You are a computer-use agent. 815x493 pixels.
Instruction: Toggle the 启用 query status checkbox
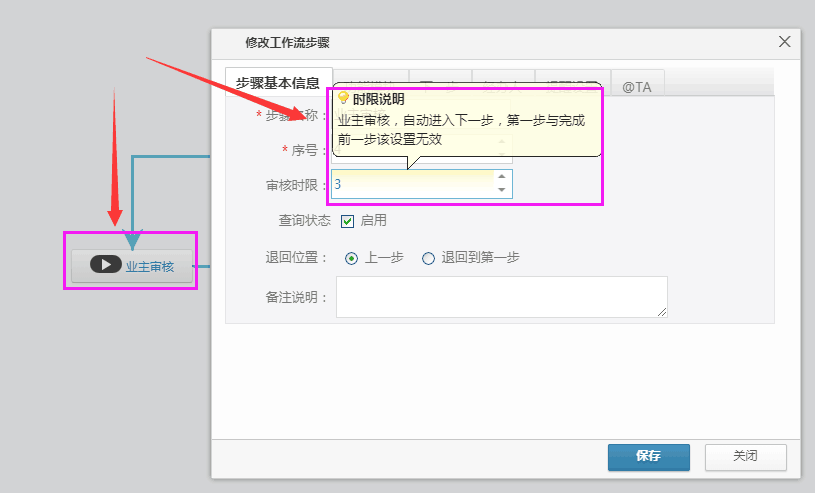(348, 221)
